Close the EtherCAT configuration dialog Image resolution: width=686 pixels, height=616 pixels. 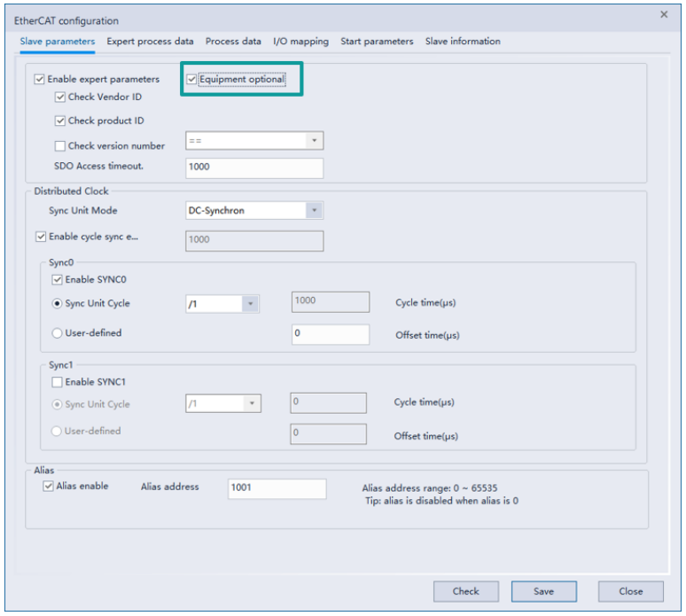point(665,15)
